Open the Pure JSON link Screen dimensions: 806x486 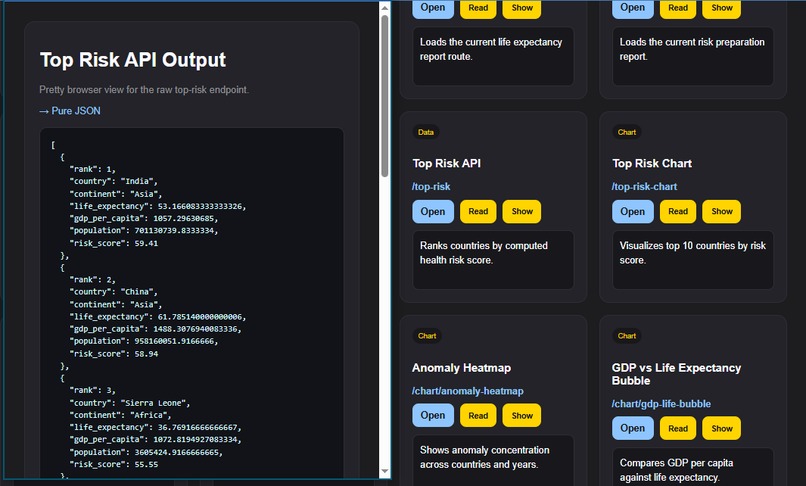pyautogui.click(x=70, y=111)
